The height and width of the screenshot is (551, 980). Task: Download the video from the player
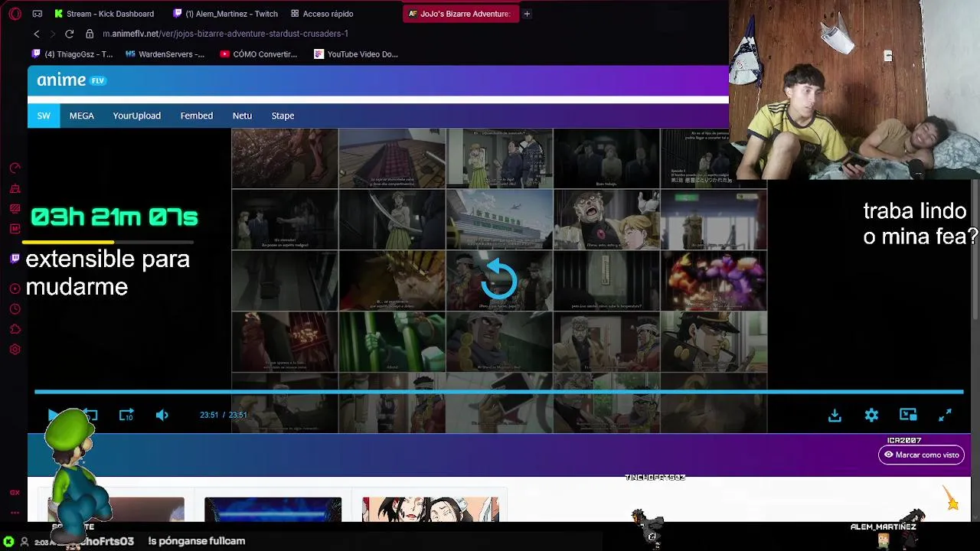point(835,415)
